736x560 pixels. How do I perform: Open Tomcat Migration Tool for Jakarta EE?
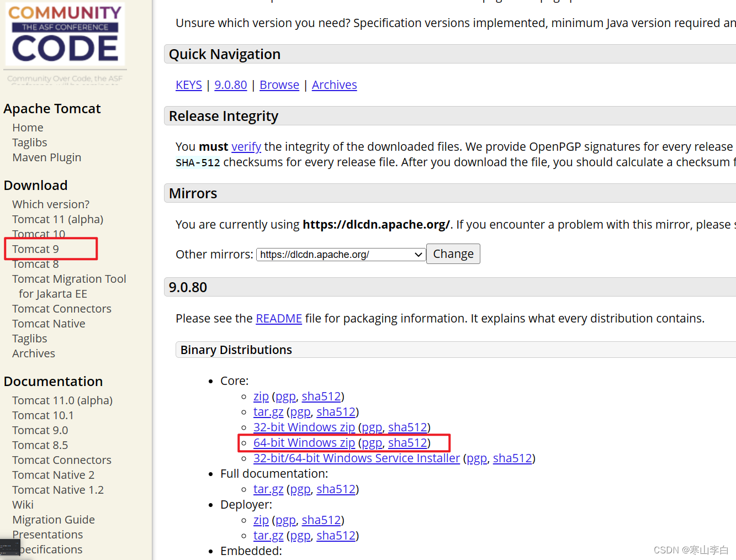click(x=69, y=286)
